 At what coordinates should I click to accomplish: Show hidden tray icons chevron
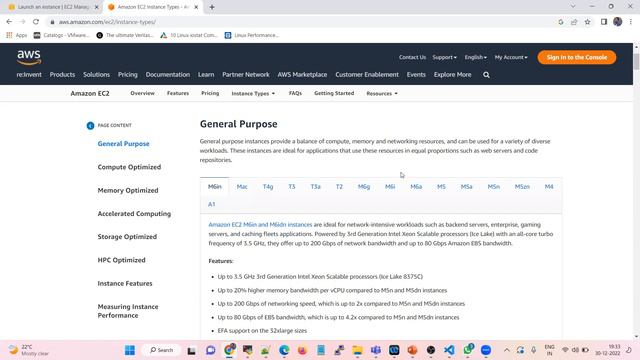coord(507,350)
